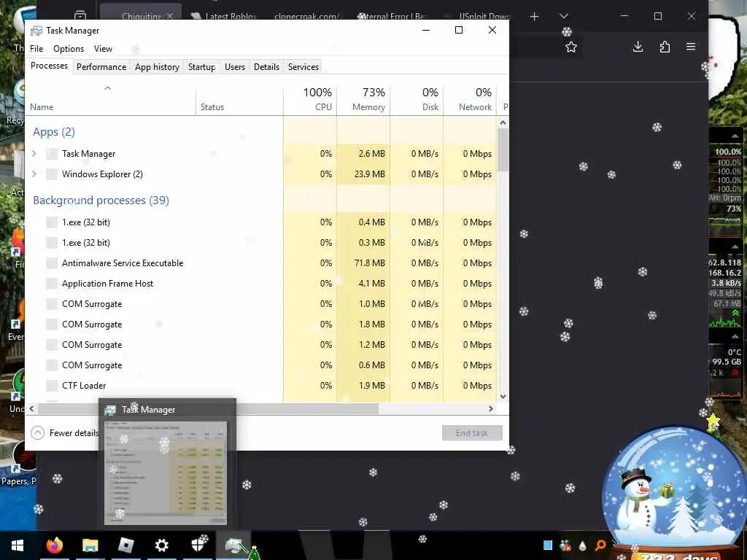Open Settings gear in the taskbar
This screenshot has width=747, height=560.
[161, 545]
